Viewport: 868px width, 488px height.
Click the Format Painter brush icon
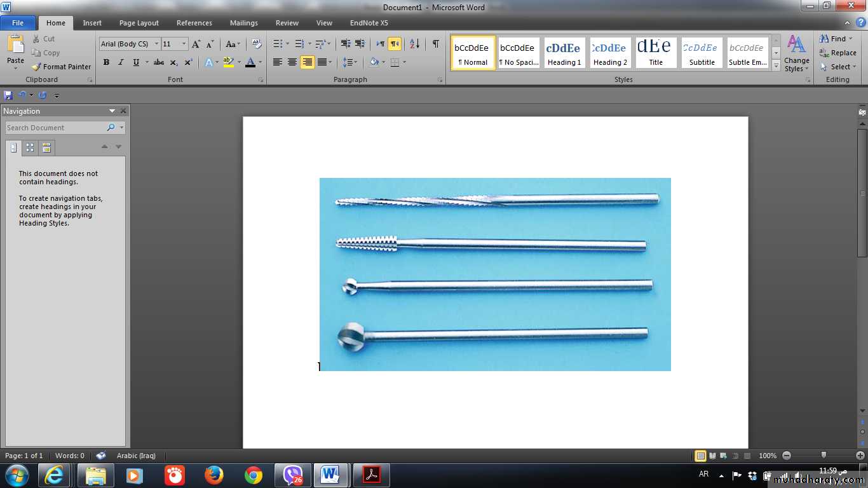(x=37, y=67)
